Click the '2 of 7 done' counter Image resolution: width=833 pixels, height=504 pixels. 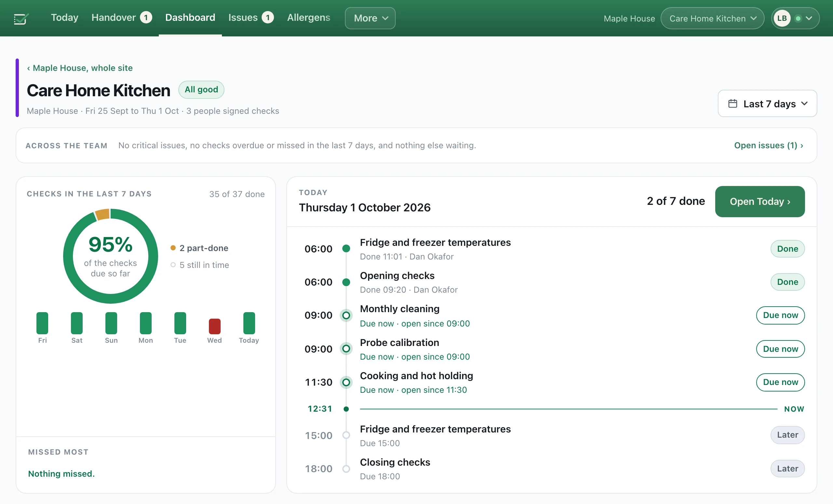pyautogui.click(x=676, y=201)
